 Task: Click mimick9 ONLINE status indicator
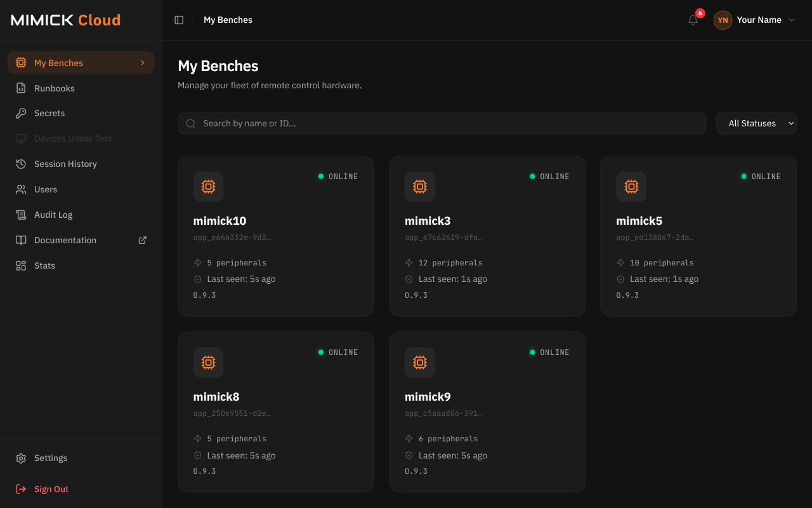[x=549, y=352]
